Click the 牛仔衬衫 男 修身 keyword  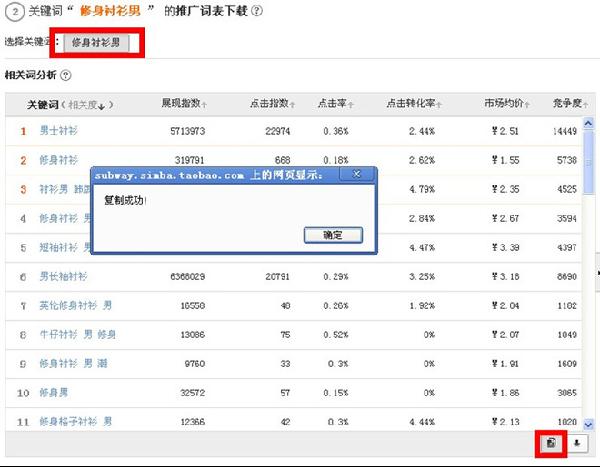(77, 335)
